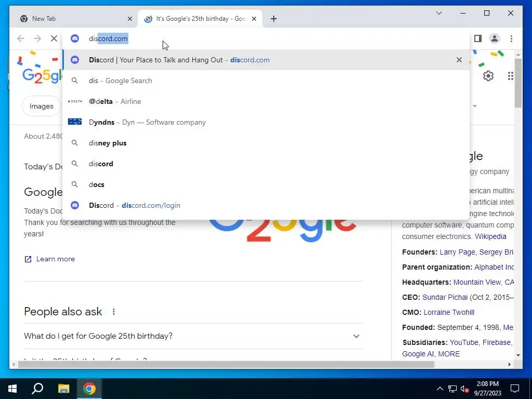
Task: Open Chrome side panel
Action: (x=478, y=38)
